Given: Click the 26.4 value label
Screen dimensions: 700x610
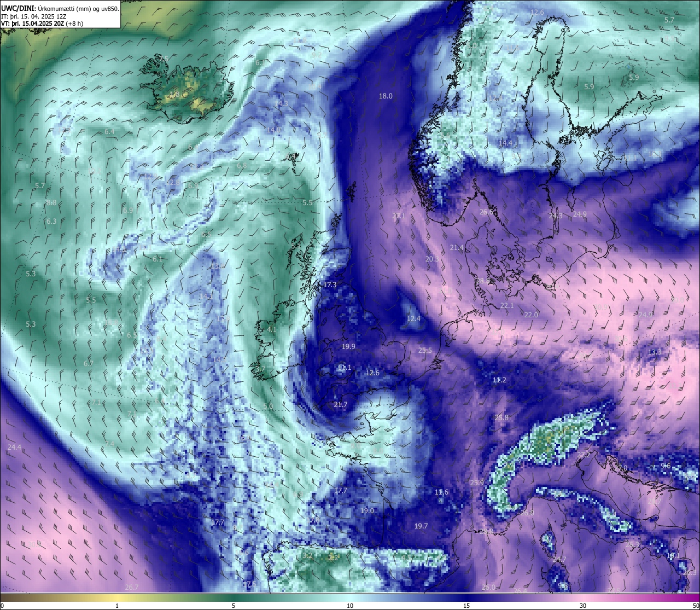Looking at the screenshot, I should point(520,590).
